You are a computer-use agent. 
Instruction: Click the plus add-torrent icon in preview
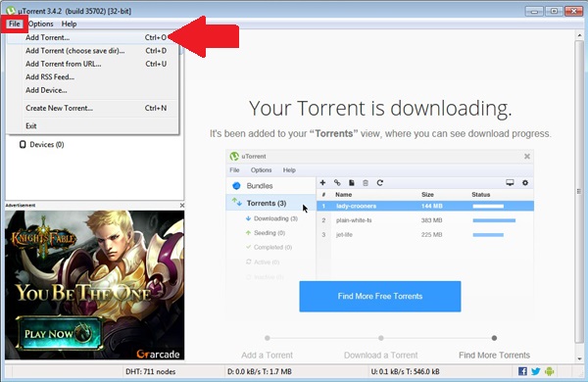pyautogui.click(x=322, y=183)
